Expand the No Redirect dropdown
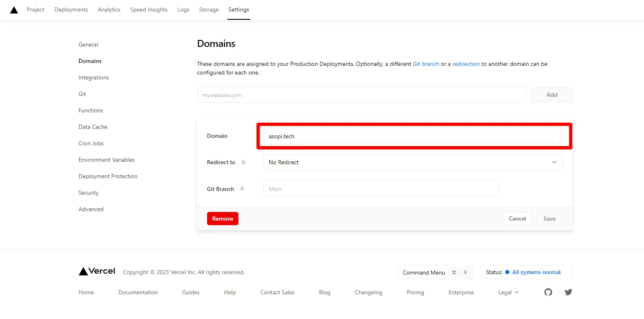The width and height of the screenshot is (644, 319). [413, 162]
